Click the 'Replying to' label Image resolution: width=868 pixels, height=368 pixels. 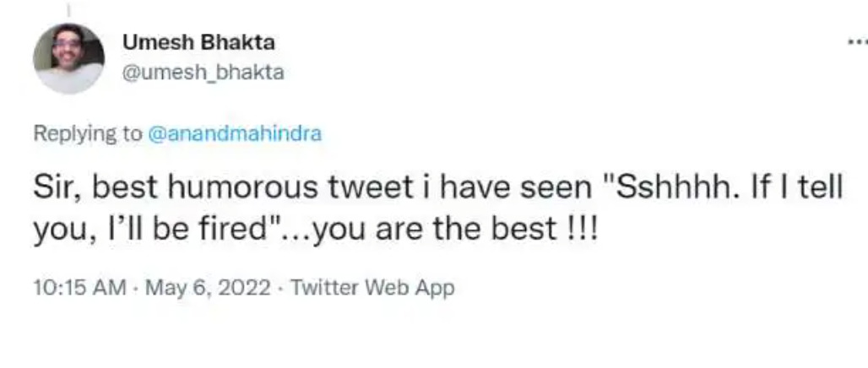point(87,133)
